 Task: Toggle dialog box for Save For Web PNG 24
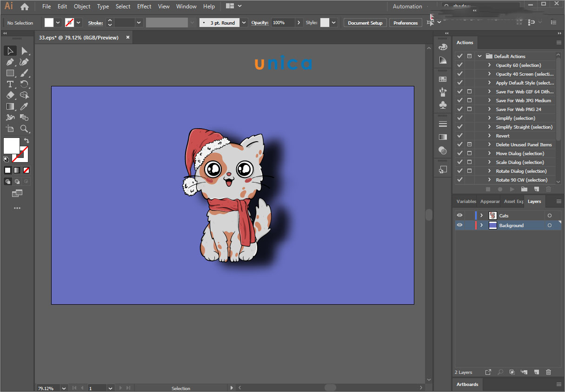pos(469,109)
